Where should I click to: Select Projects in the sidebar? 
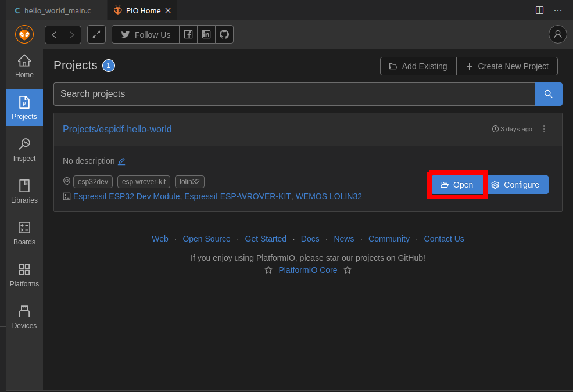tap(24, 107)
